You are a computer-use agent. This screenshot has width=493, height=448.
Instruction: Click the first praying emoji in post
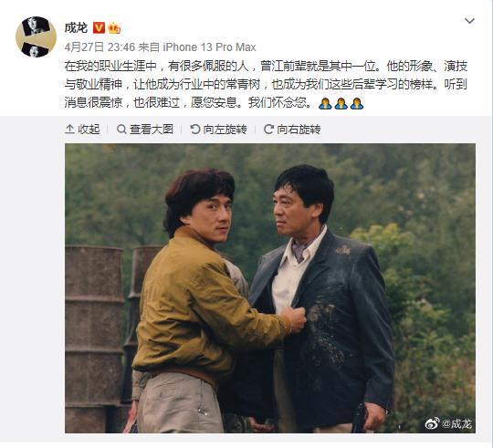[x=325, y=103]
